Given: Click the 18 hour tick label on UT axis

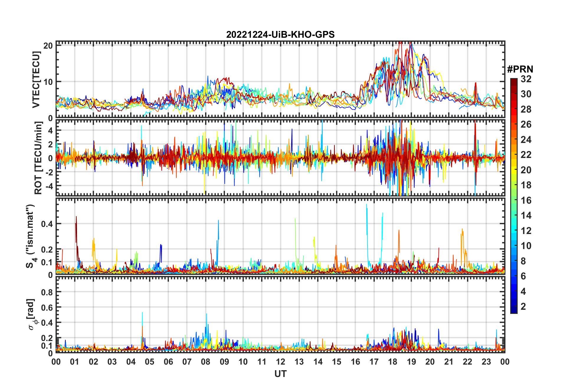Looking at the screenshot, I should tap(393, 362).
